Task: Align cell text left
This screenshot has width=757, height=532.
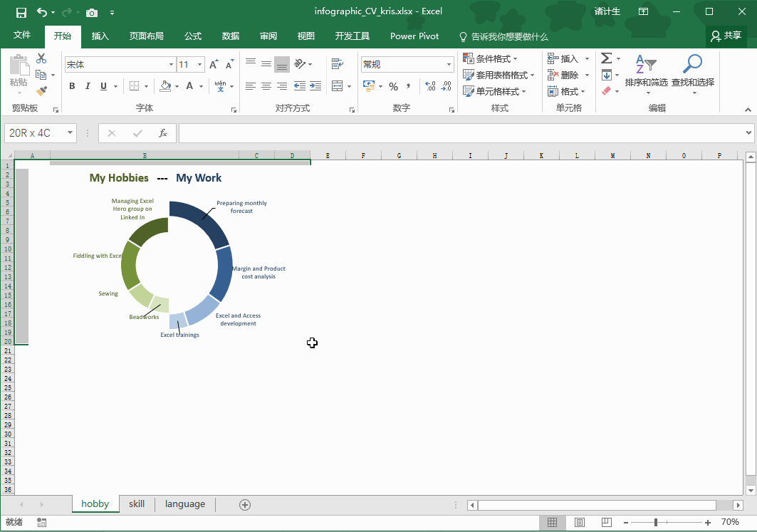Action: click(251, 86)
